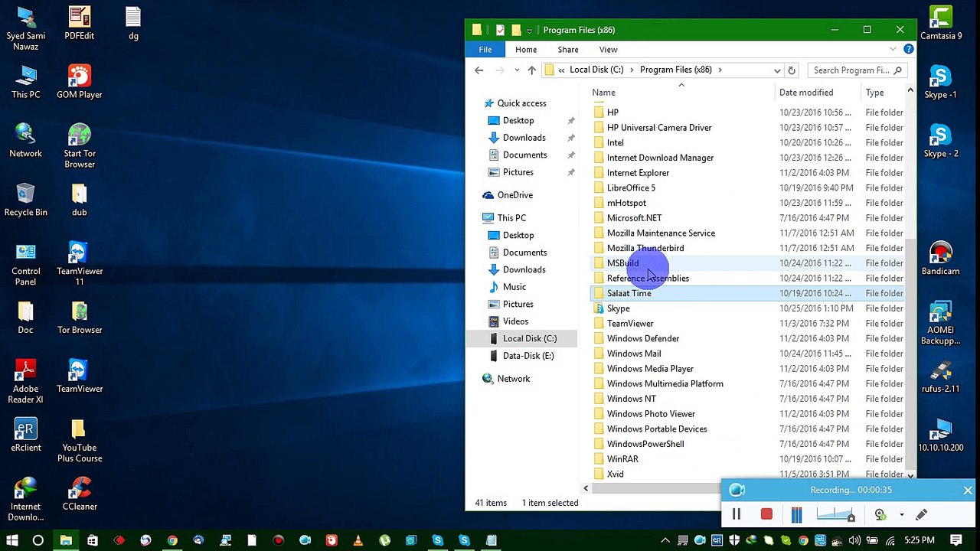Select the Control Panel desktop icon
980x551 pixels.
25,264
